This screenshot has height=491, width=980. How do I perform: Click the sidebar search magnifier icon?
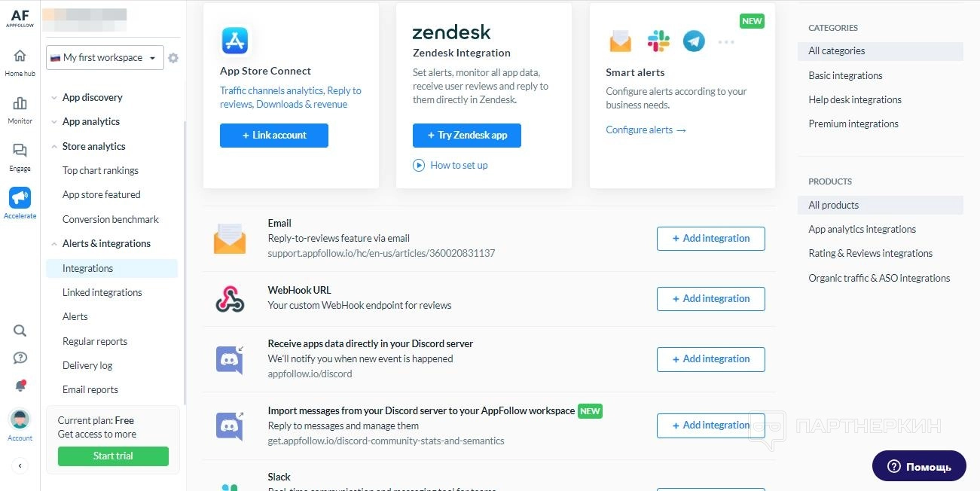[x=20, y=331]
